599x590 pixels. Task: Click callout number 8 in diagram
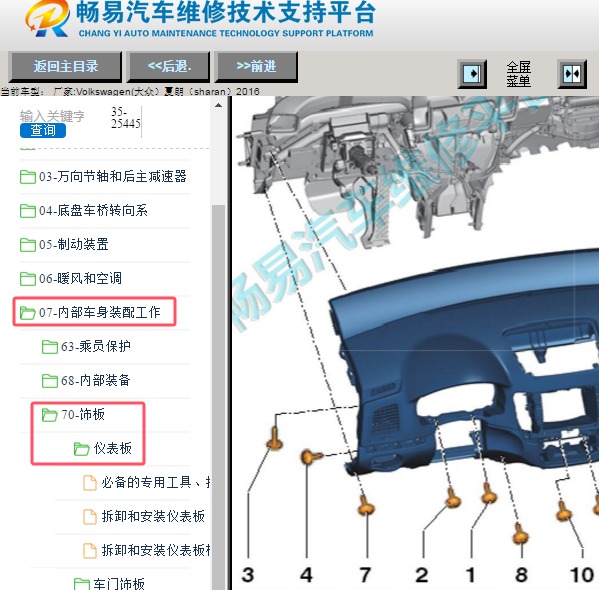tap(522, 574)
